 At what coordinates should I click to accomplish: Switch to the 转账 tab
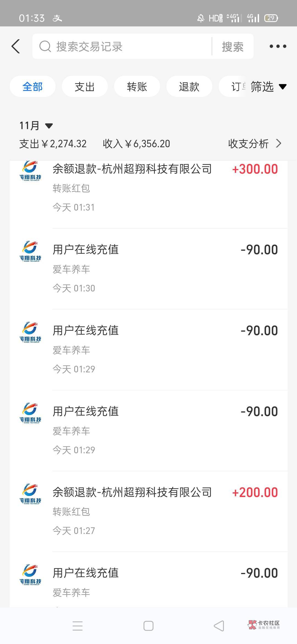137,87
